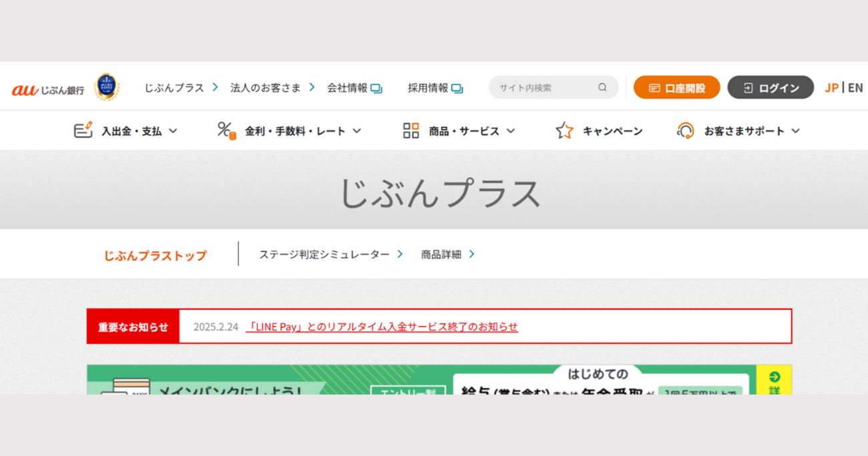This screenshot has width=868, height=456.
Task: Click the red 重要なお知らせ label
Action: 134,326
